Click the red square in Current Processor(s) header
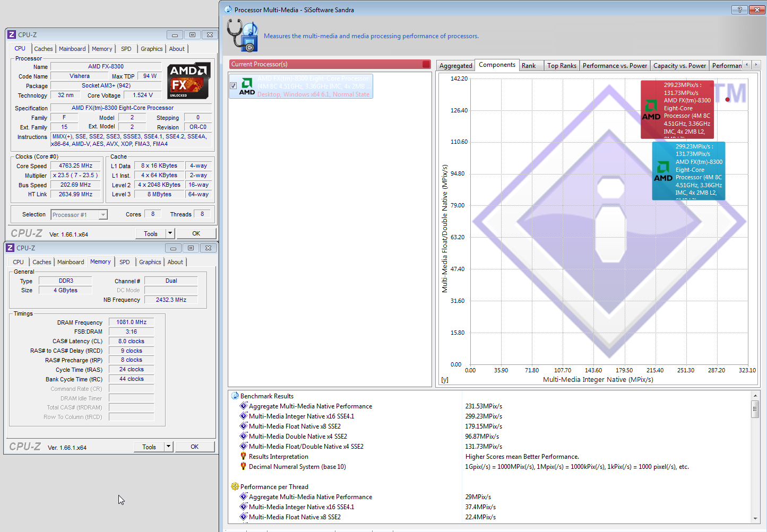 coord(426,64)
